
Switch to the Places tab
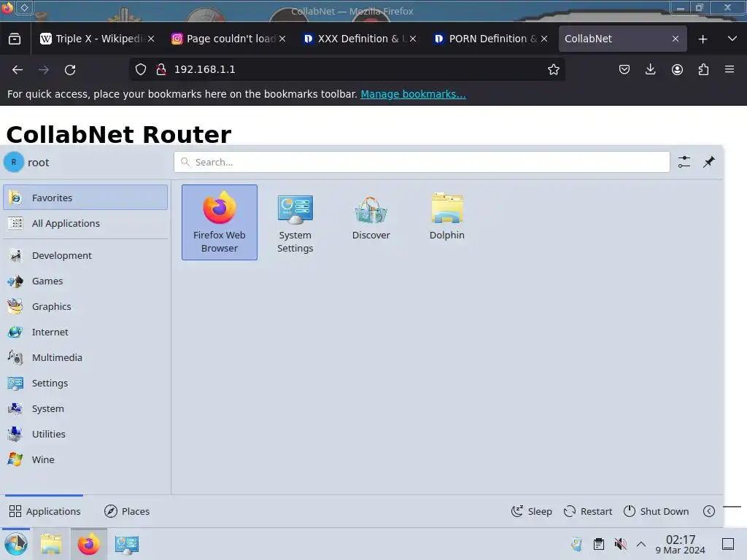tap(127, 511)
